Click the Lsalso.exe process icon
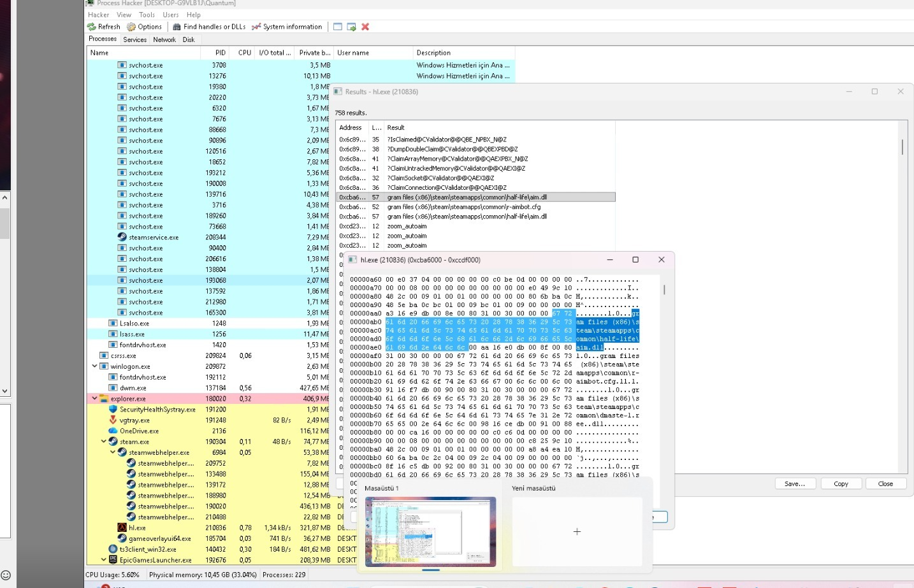Screen dimensions: 914x588 (113, 323)
